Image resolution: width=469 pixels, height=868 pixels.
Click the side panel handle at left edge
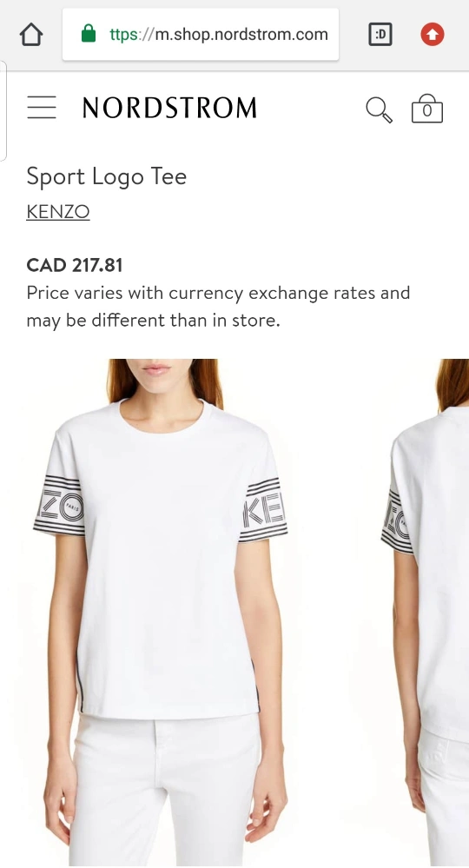pyautogui.click(x=3, y=110)
